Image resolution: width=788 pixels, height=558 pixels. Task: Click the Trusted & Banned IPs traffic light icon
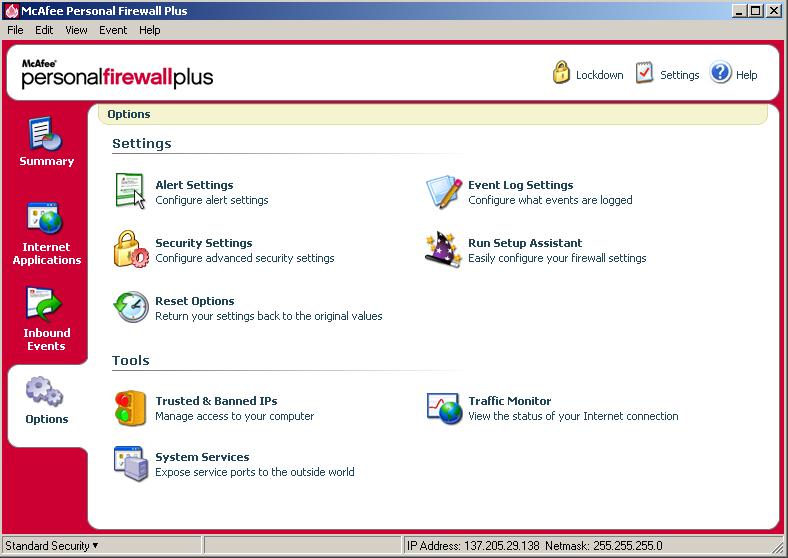click(x=130, y=408)
